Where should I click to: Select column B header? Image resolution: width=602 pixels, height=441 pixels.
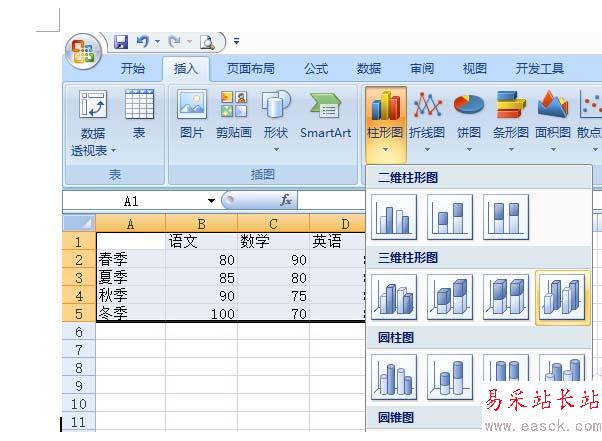[x=202, y=224]
